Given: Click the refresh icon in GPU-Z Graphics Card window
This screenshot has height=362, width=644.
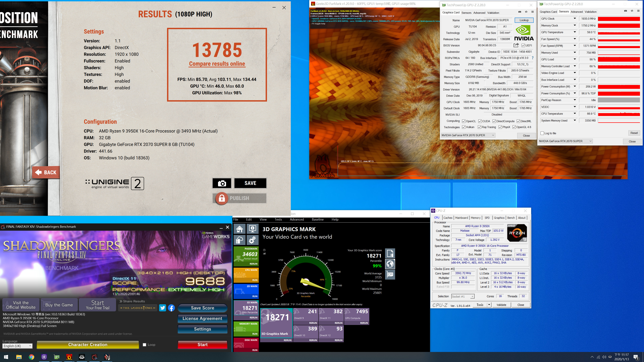Looking at the screenshot, I should click(526, 12).
